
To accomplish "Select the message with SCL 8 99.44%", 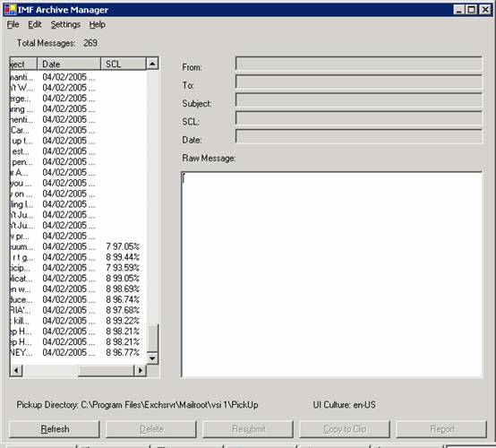I will click(78, 257).
